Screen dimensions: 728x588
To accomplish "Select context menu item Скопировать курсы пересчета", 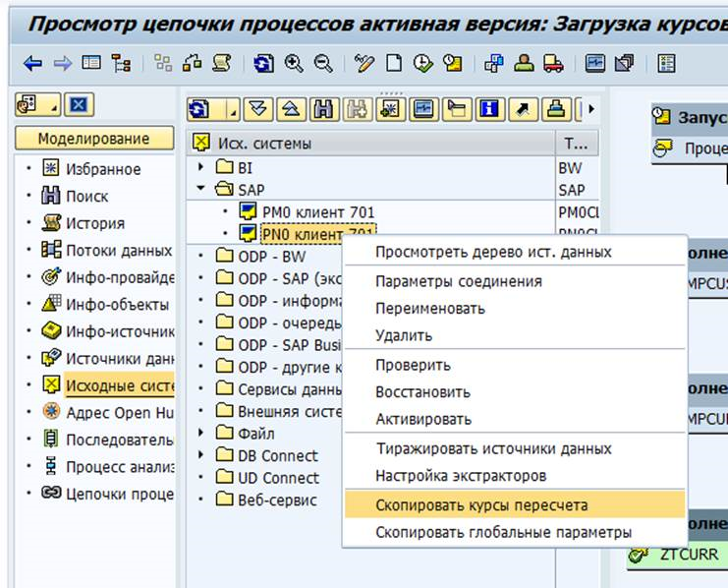I will (515, 505).
